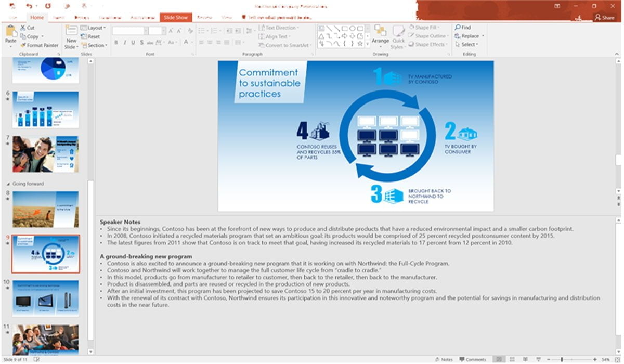Activate the Format Painter brush
Image resolution: width=624 pixels, height=364 pixels.
[40, 45]
